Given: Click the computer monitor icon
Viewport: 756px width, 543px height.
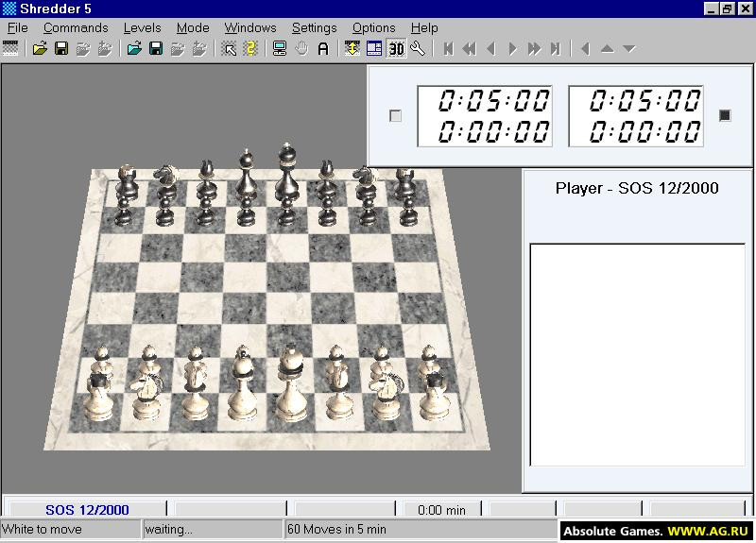Looking at the screenshot, I should tap(280, 48).
